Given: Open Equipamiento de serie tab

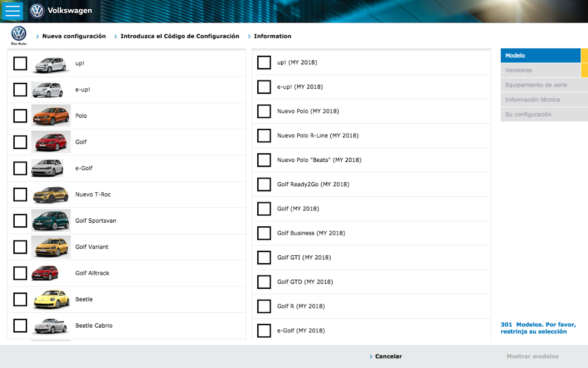Looking at the screenshot, I should tap(544, 85).
